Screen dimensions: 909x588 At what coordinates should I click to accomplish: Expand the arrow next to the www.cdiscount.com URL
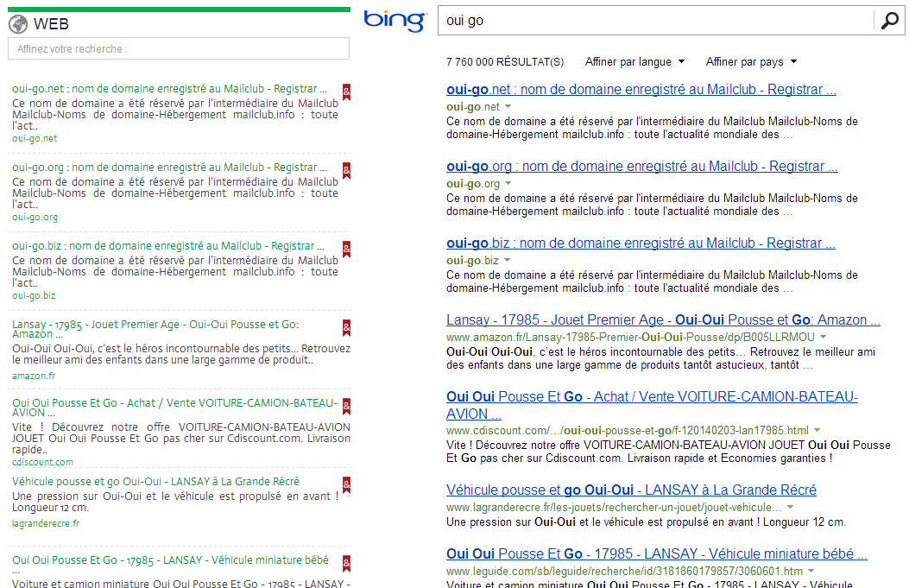(817, 430)
